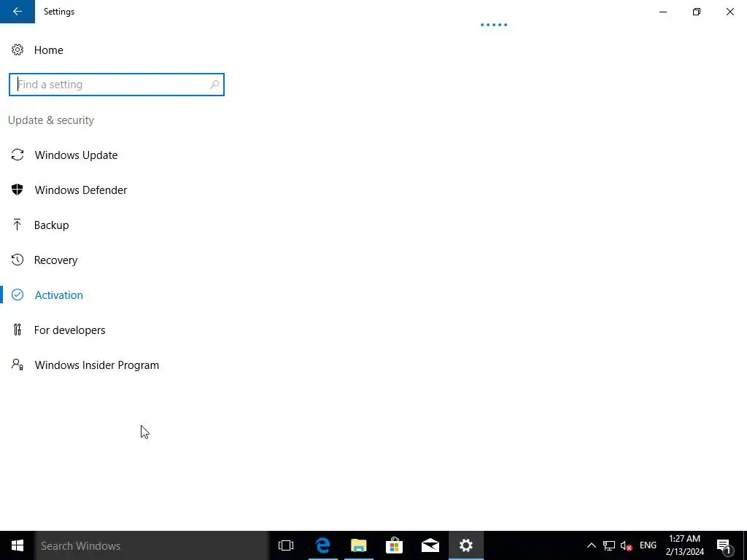The width and height of the screenshot is (747, 560).
Task: Open the Start menu
Action: pos(18,545)
